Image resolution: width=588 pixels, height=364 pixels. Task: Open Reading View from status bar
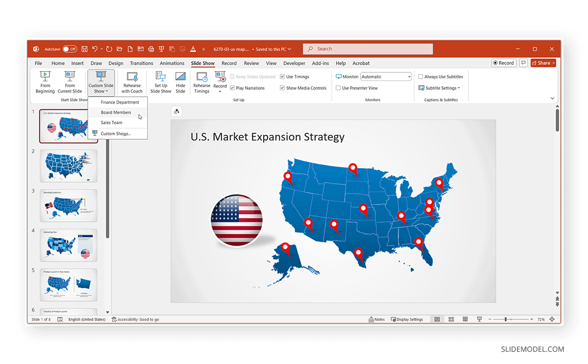point(465,319)
